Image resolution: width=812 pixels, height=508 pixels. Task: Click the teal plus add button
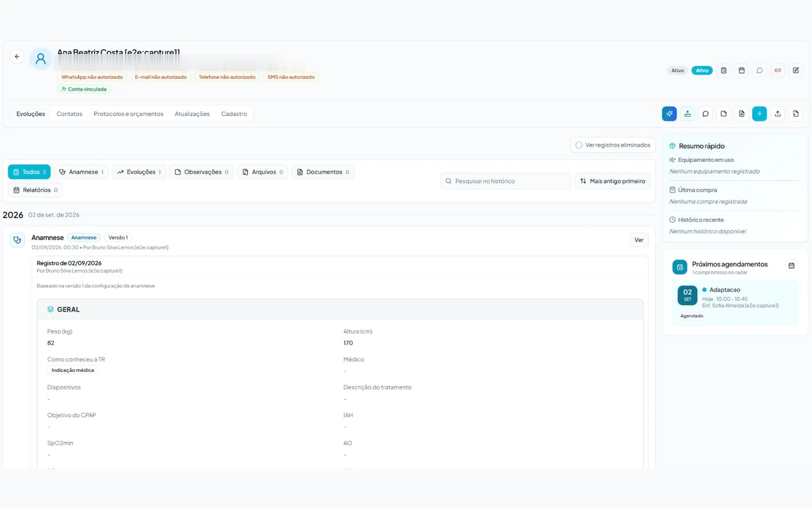coord(760,114)
